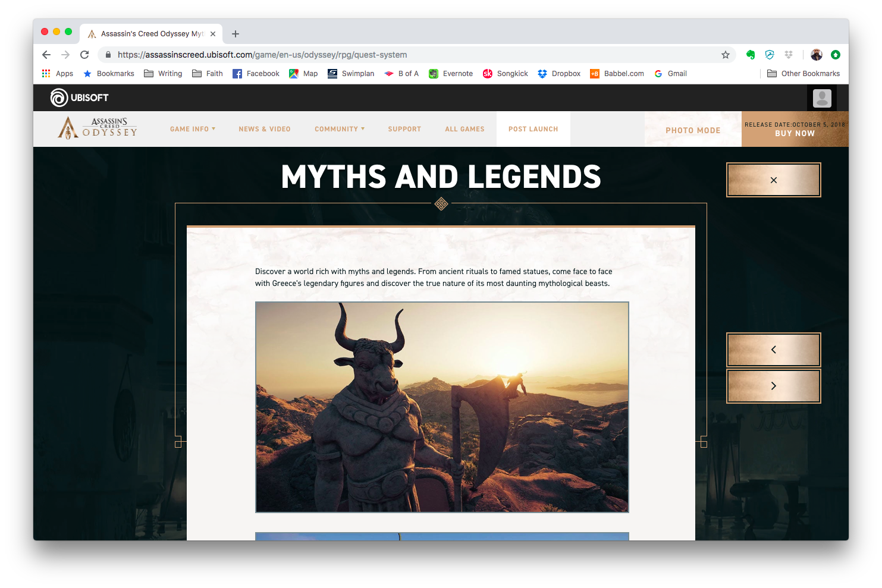
Task: Open the Evernote extension icon in toolbar
Action: [751, 55]
